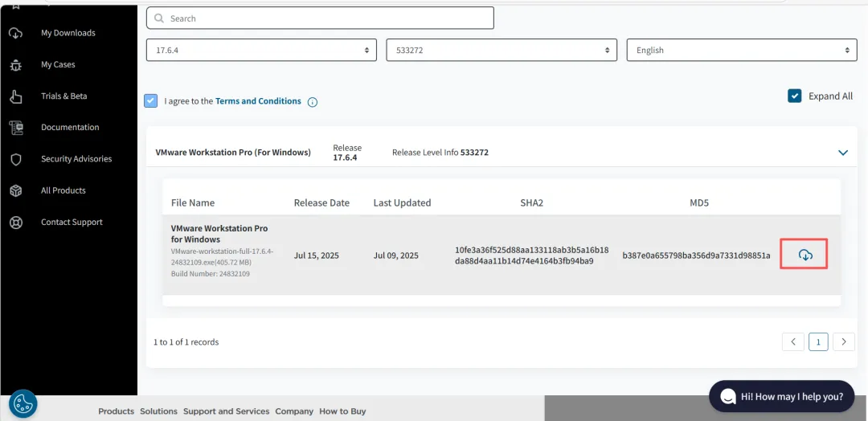Click Build Number: 24832109 text
The image size is (868, 421).
[211, 274]
